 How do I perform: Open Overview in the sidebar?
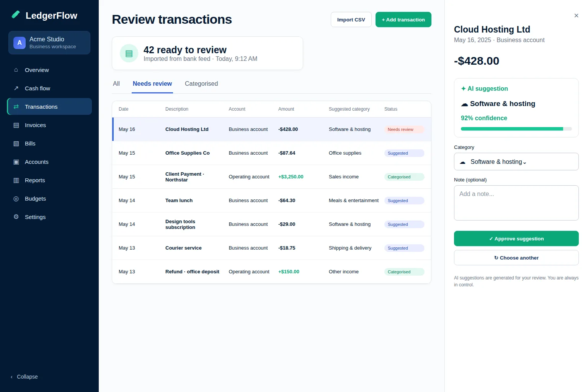click(49, 70)
